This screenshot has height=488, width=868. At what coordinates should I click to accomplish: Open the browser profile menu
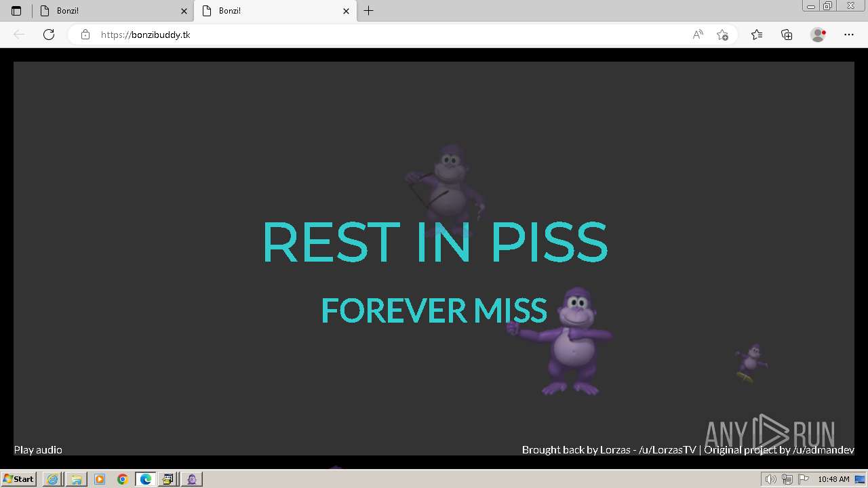(818, 35)
